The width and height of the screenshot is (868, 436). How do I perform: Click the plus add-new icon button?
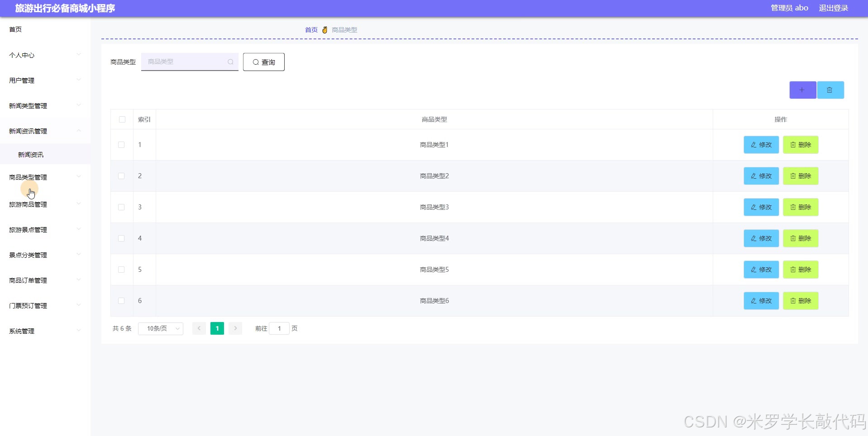[802, 90]
